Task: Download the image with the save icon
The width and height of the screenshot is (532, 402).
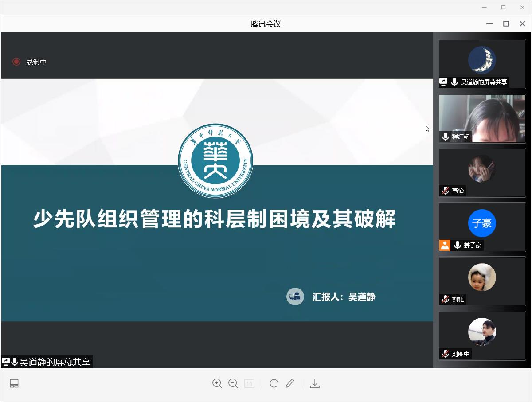Action: (x=315, y=383)
